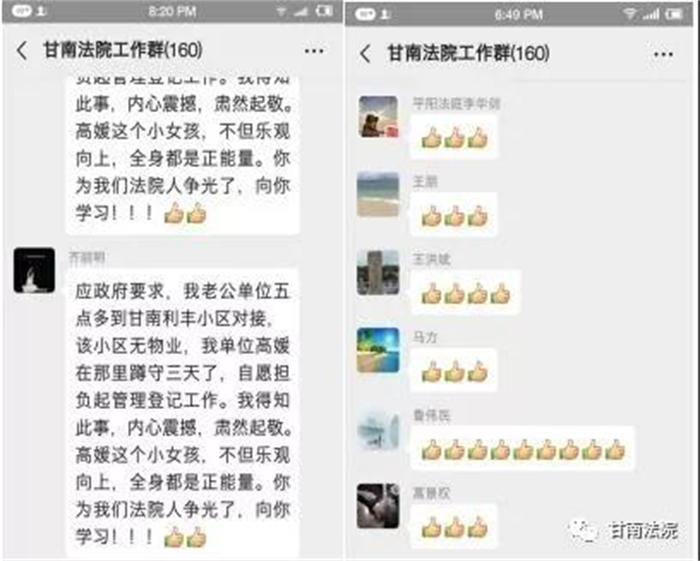Tap the beach avatar of second sender
The height and width of the screenshot is (561, 700).
tap(378, 195)
